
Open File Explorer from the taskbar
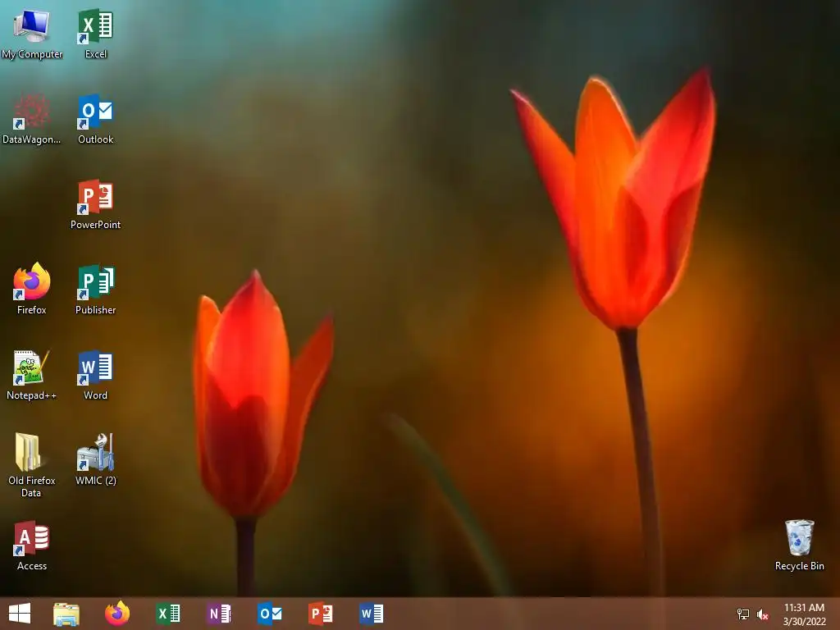pos(66,614)
